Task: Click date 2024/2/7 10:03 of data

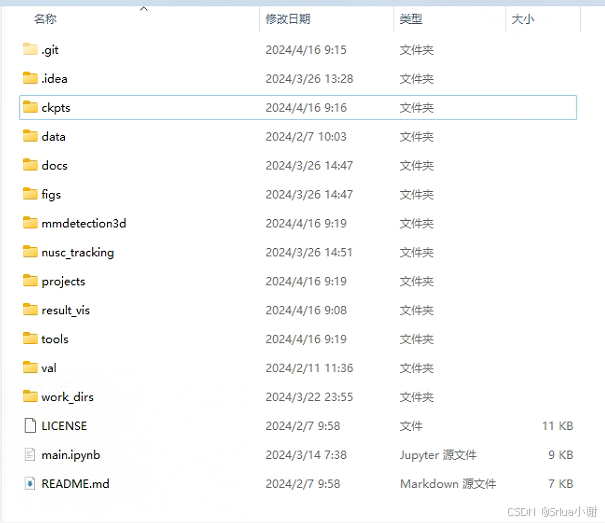Action: tap(306, 137)
